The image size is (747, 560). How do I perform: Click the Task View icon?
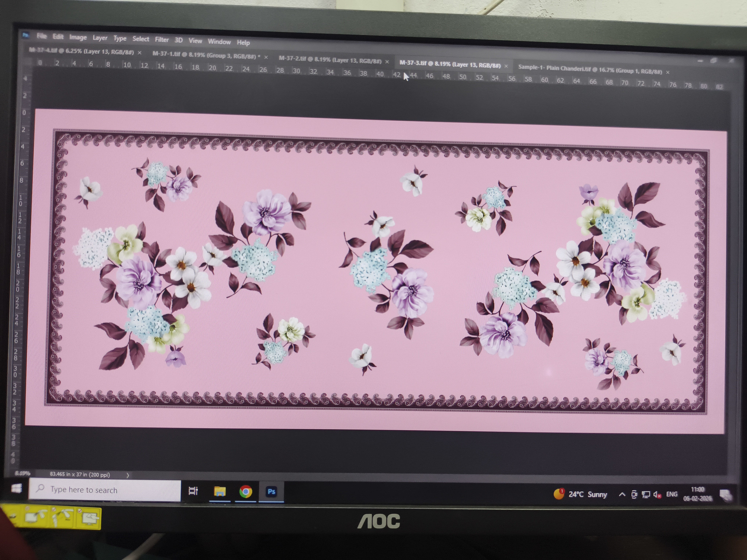coord(193,491)
